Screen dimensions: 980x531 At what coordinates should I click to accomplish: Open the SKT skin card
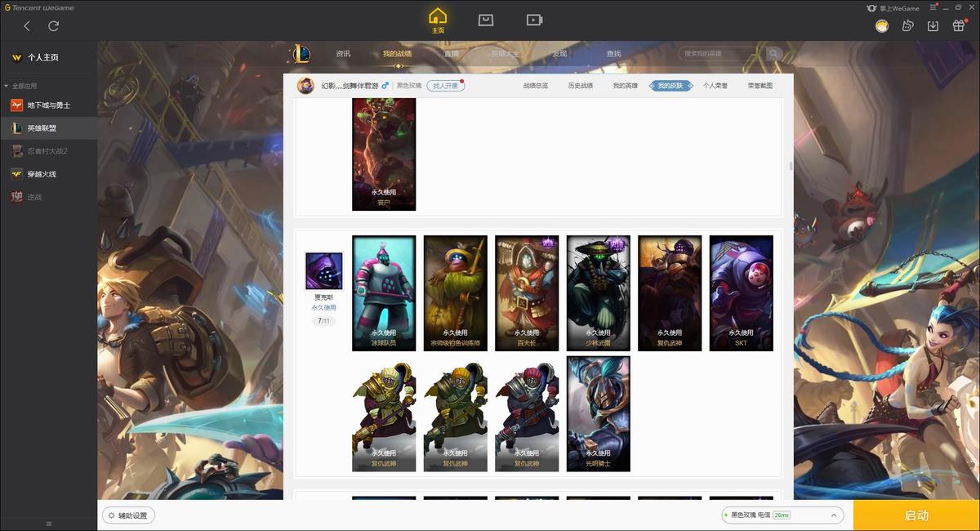click(742, 293)
